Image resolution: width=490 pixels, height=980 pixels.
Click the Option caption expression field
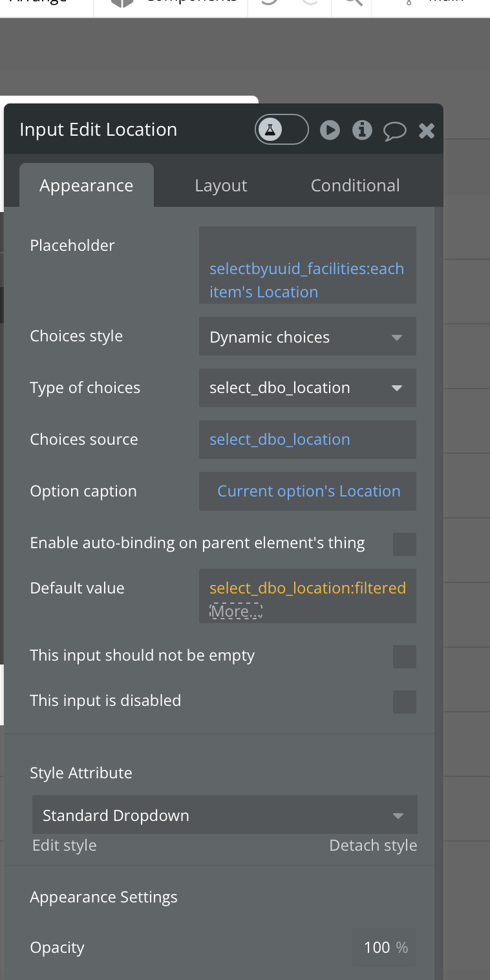pos(308,491)
